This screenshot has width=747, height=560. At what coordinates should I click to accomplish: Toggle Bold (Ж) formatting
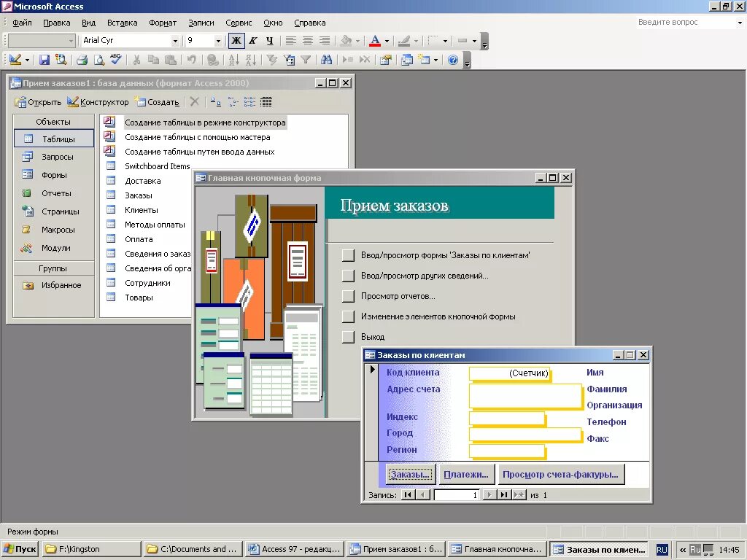point(236,41)
